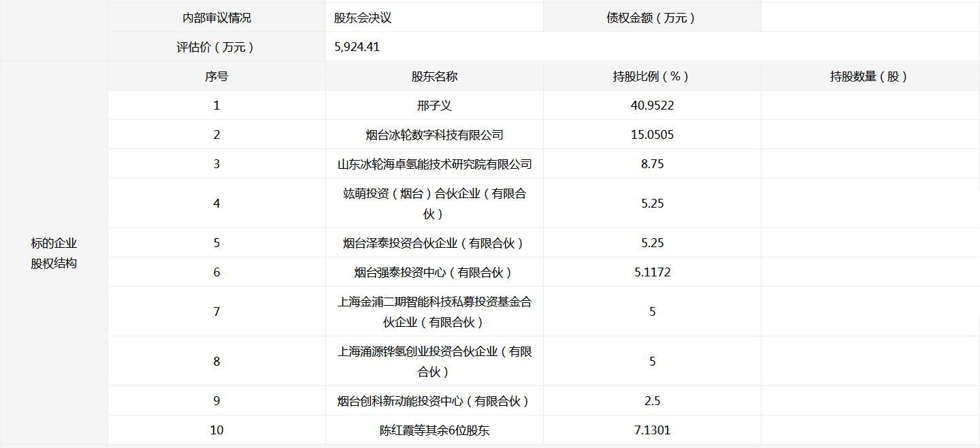Select shareholder name 邢子义

click(x=434, y=106)
